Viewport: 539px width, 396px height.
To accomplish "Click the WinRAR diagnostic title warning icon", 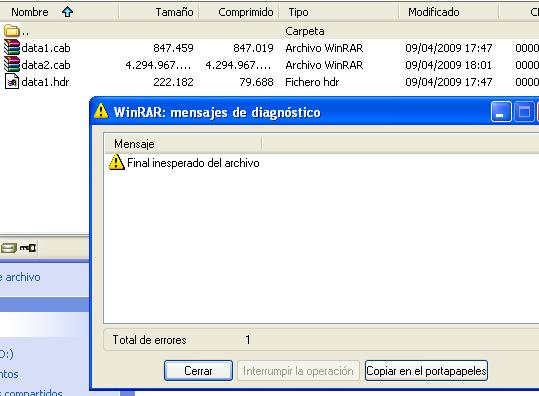I will click(101, 111).
